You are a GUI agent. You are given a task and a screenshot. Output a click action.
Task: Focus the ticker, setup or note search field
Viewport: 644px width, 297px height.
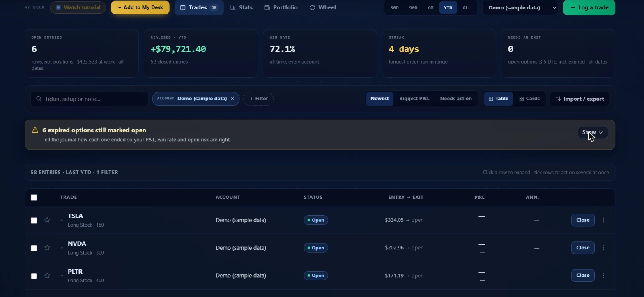90,99
